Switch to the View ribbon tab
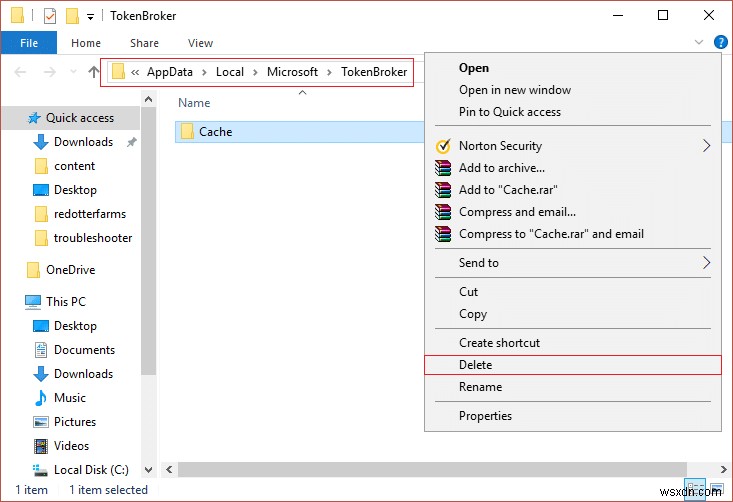The width and height of the screenshot is (733, 502). point(201,43)
